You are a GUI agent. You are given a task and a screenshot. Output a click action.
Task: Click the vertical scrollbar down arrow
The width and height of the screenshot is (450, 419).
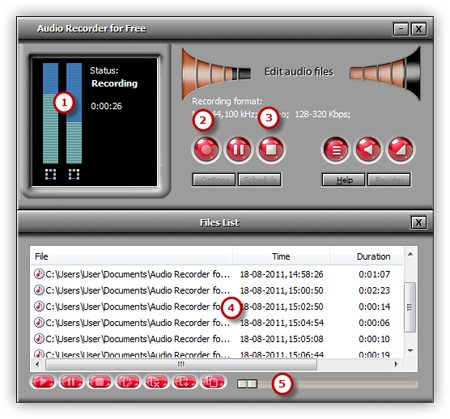click(x=410, y=351)
